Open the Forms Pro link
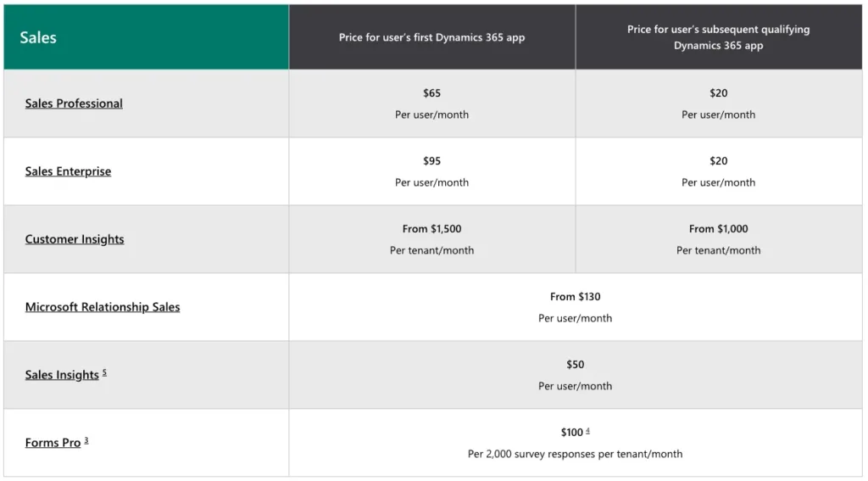Viewport: 868px width, 481px height. (x=53, y=443)
